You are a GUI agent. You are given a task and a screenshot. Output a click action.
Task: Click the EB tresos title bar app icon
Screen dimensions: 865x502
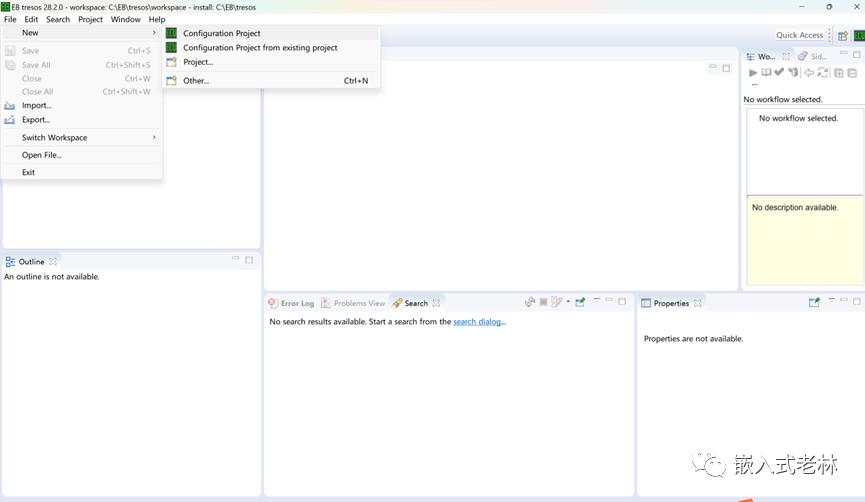(6, 7)
